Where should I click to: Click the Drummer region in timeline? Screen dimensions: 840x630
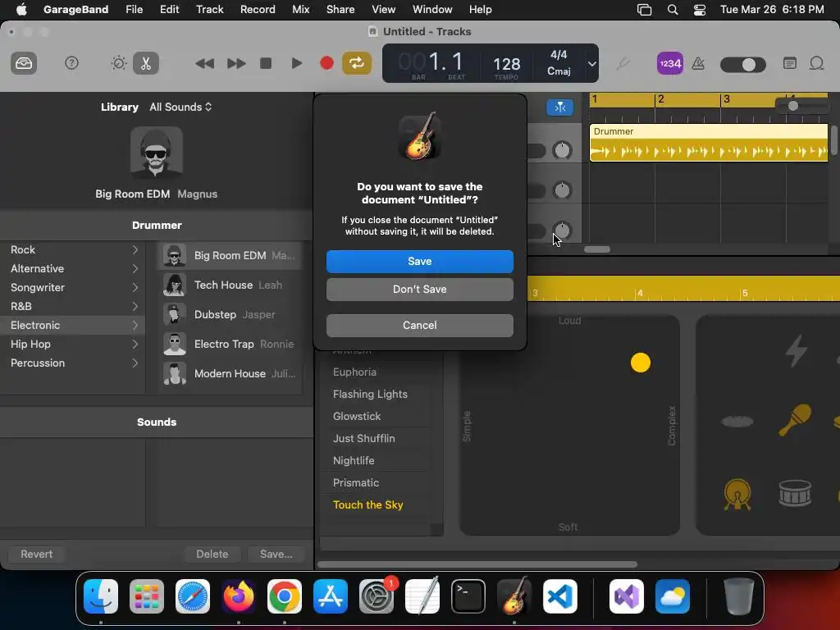708,143
